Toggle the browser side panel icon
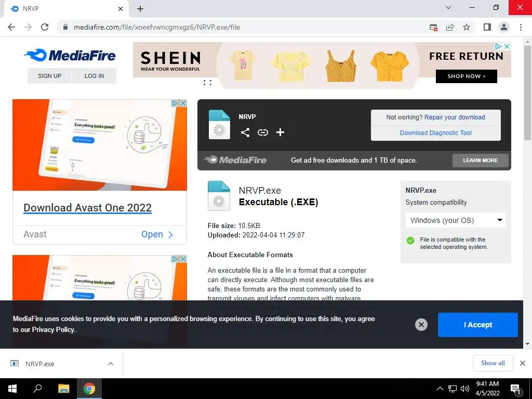Image resolution: width=532 pixels, height=399 pixels. tap(487, 27)
